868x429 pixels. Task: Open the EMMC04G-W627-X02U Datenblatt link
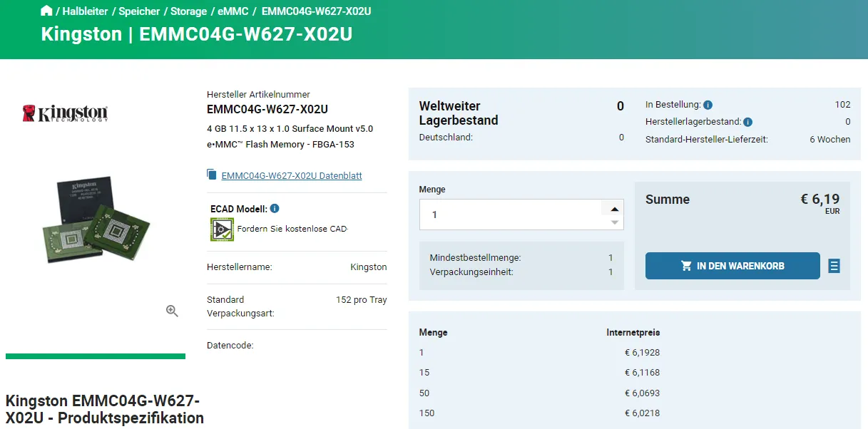292,175
